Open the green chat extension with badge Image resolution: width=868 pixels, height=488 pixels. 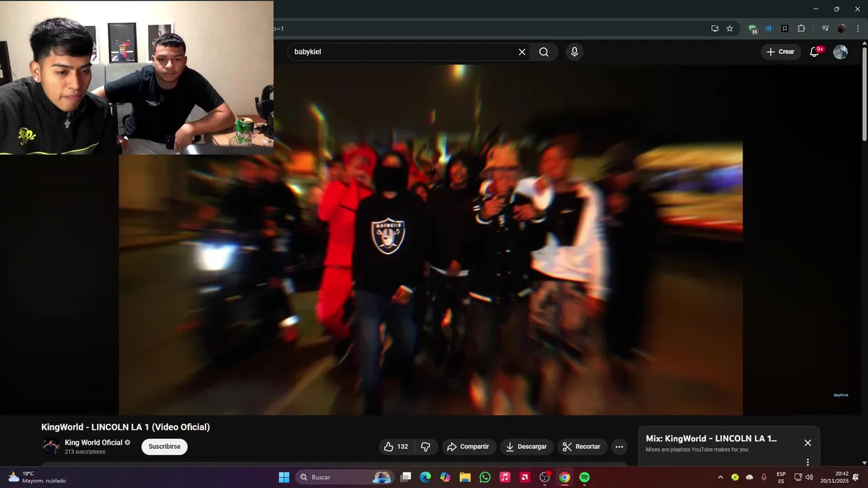click(753, 28)
